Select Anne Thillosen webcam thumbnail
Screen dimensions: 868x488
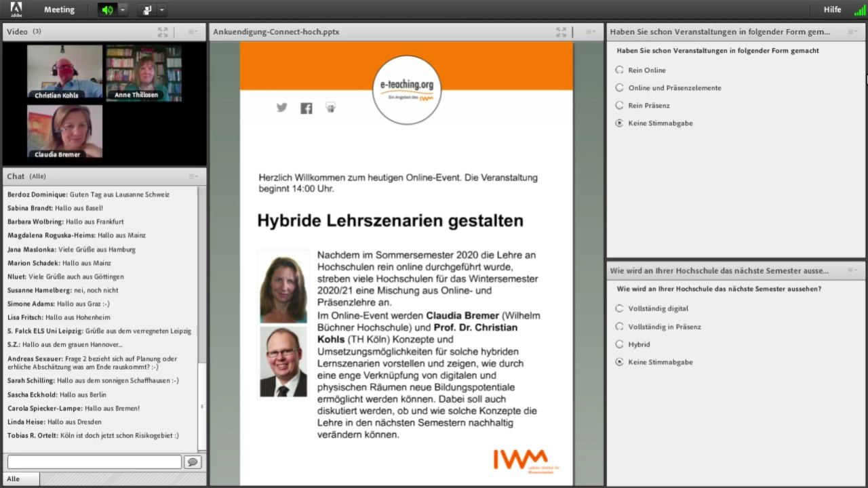point(144,73)
